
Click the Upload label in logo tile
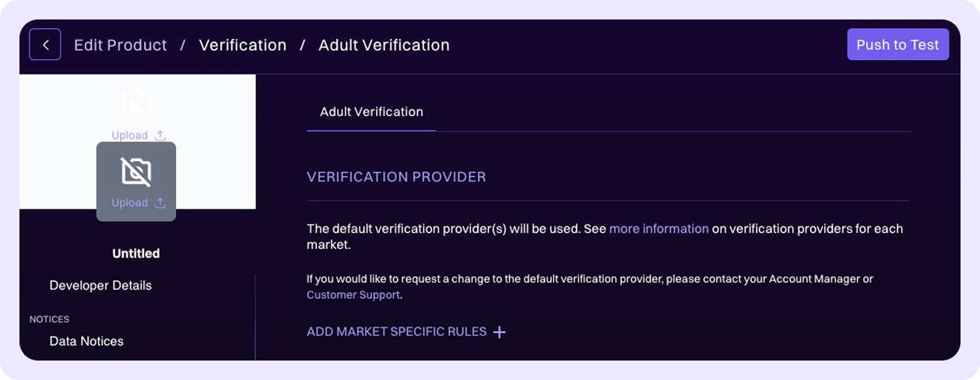point(129,203)
